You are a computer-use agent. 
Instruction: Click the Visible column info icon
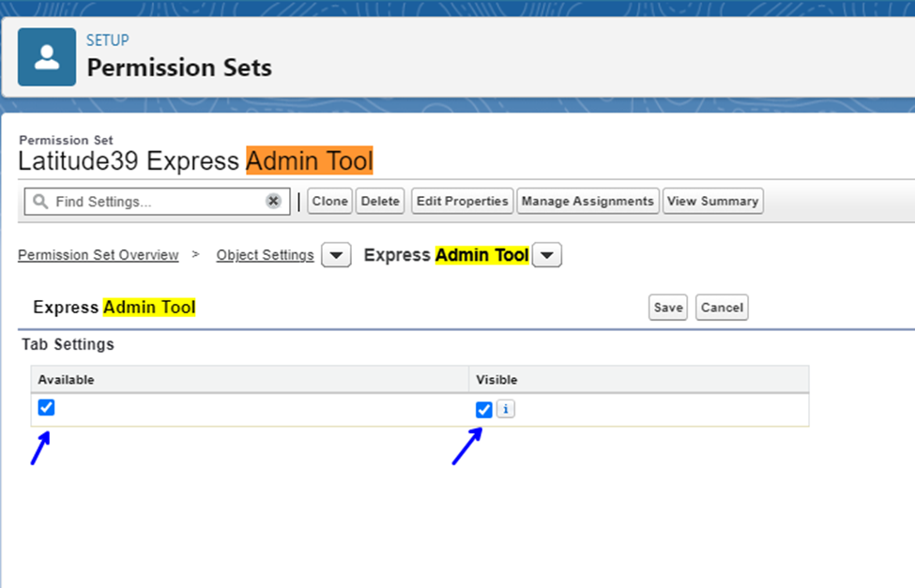point(505,409)
